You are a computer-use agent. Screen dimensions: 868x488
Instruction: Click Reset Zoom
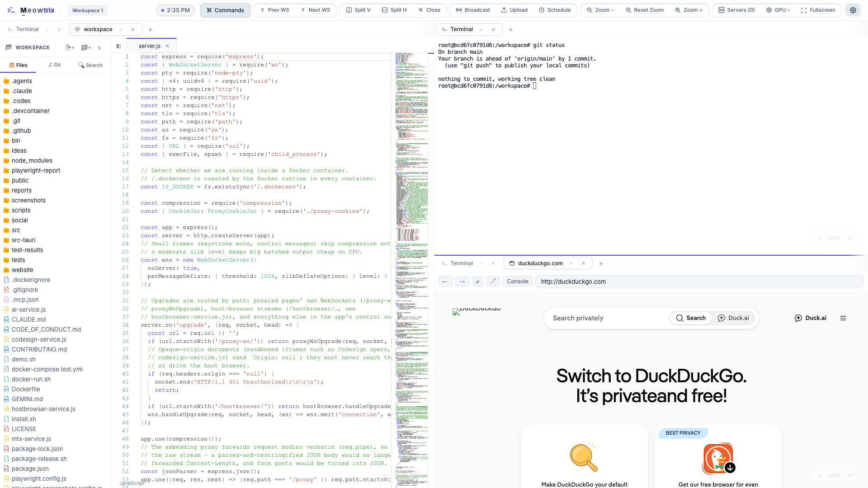(x=645, y=10)
